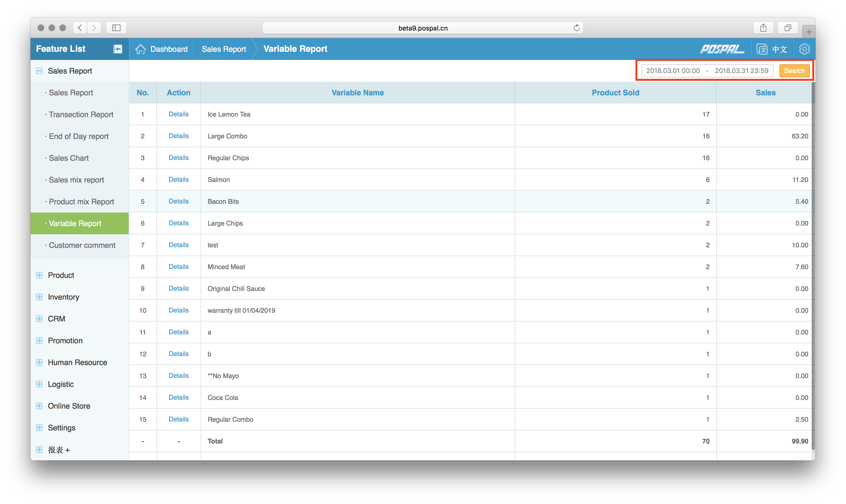Collapse the Sales Report tree section
846x504 pixels.
coord(40,71)
